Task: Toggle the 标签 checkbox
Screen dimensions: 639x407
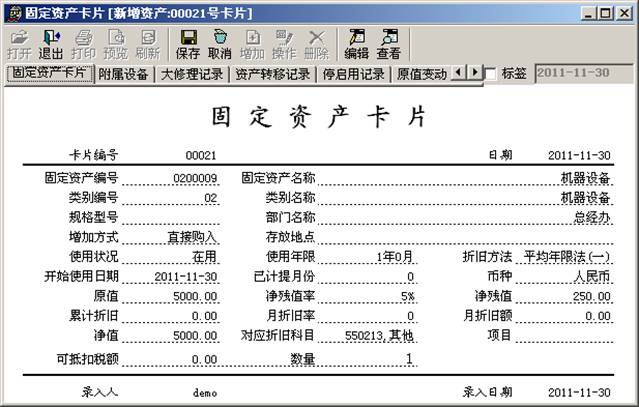Action: 490,74
